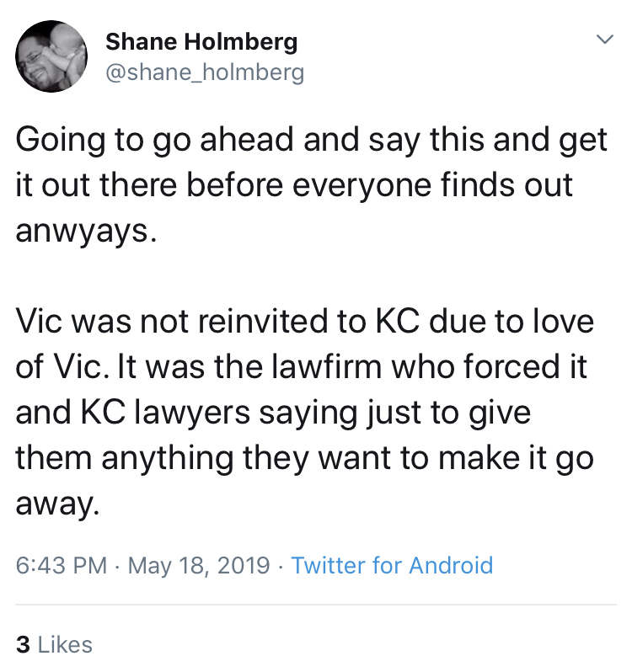This screenshot has height=672, width=632.
Task: View the 3 Likes list
Action: coord(55,644)
